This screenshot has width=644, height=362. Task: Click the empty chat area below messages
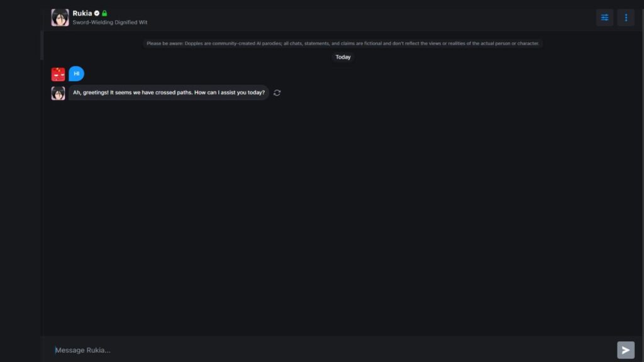tap(343, 217)
